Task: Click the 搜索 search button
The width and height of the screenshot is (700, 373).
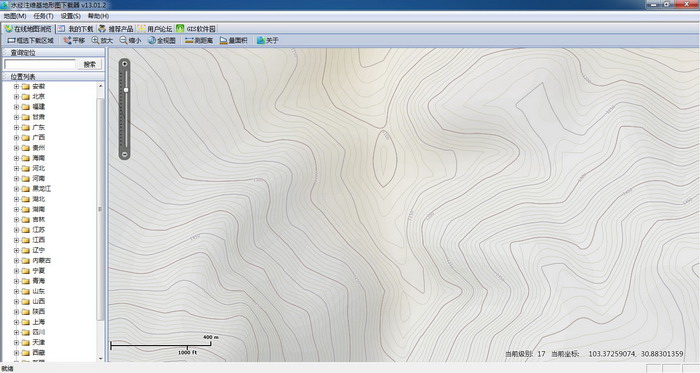Action: pyautogui.click(x=90, y=64)
